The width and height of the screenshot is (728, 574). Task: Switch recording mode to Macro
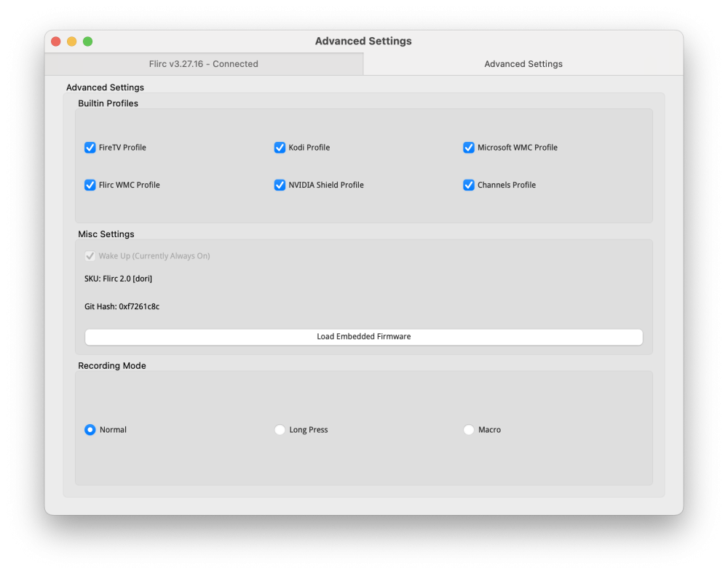pyautogui.click(x=469, y=430)
